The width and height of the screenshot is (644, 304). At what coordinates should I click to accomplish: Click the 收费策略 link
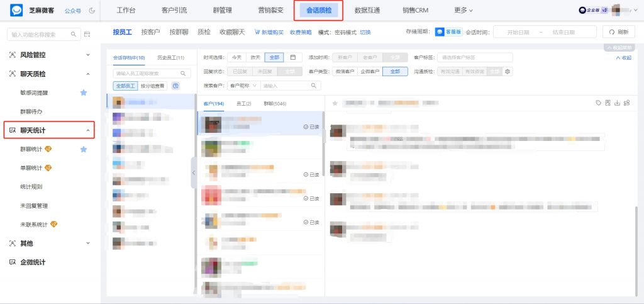point(301,32)
